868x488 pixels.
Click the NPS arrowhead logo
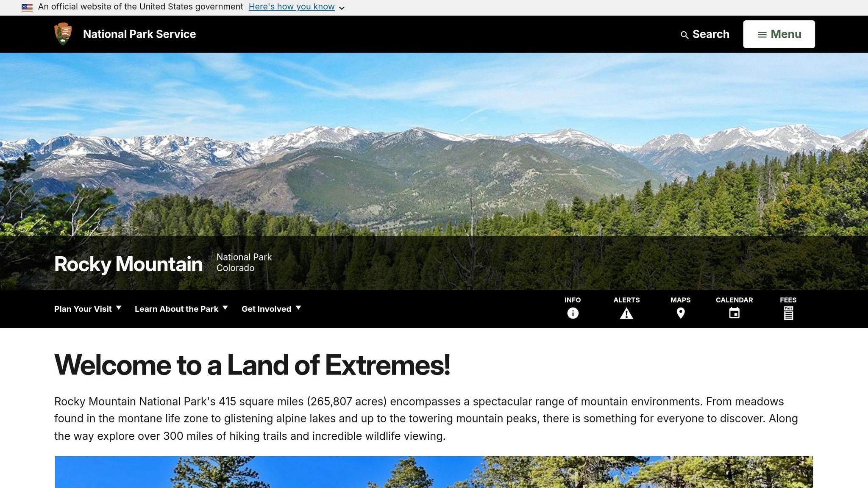coord(63,34)
